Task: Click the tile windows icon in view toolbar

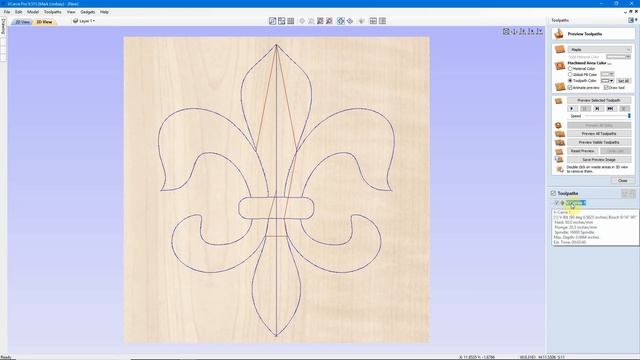Action: (282, 21)
